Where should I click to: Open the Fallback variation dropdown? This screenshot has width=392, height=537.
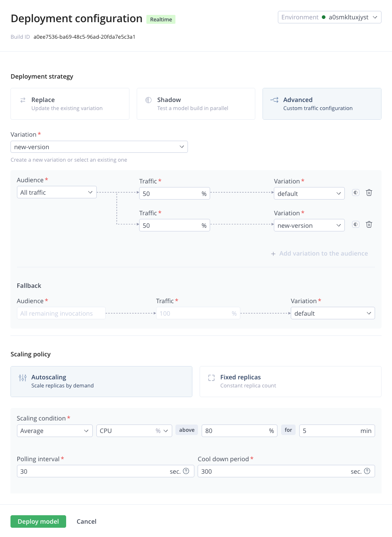[333, 313]
